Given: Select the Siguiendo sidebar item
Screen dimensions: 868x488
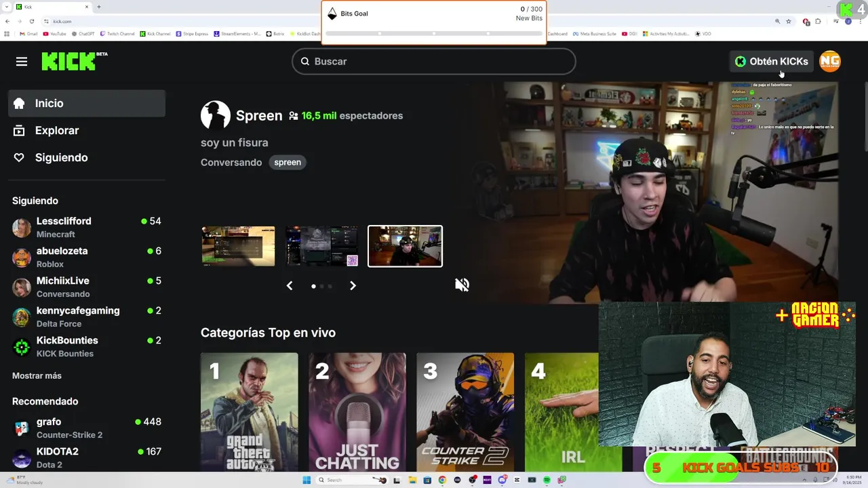Looking at the screenshot, I should coord(87,157).
